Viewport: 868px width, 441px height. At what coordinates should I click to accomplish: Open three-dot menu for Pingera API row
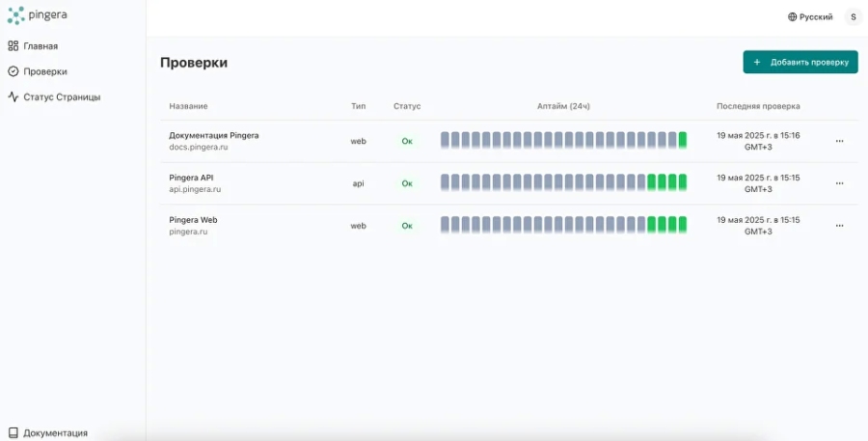839,183
